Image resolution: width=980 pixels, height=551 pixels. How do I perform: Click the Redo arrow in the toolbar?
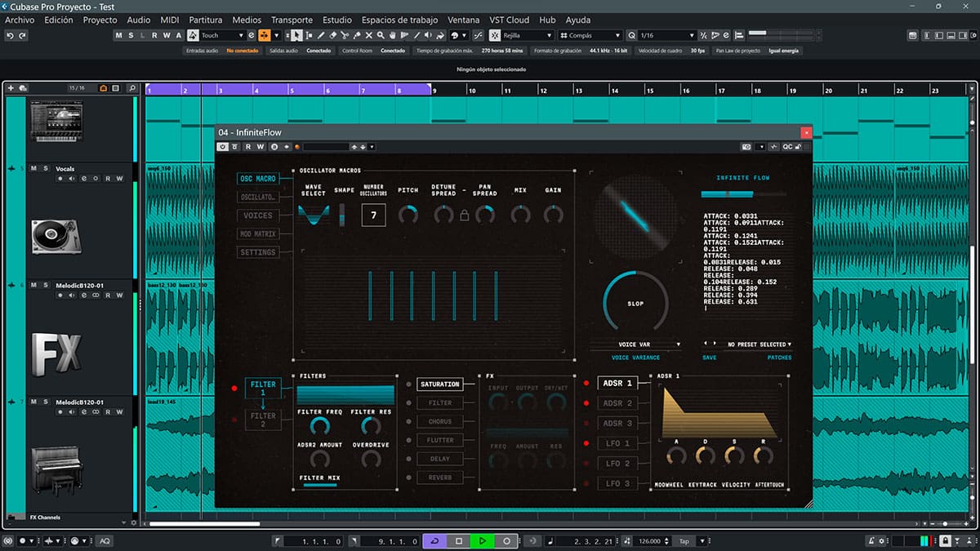[x=22, y=35]
